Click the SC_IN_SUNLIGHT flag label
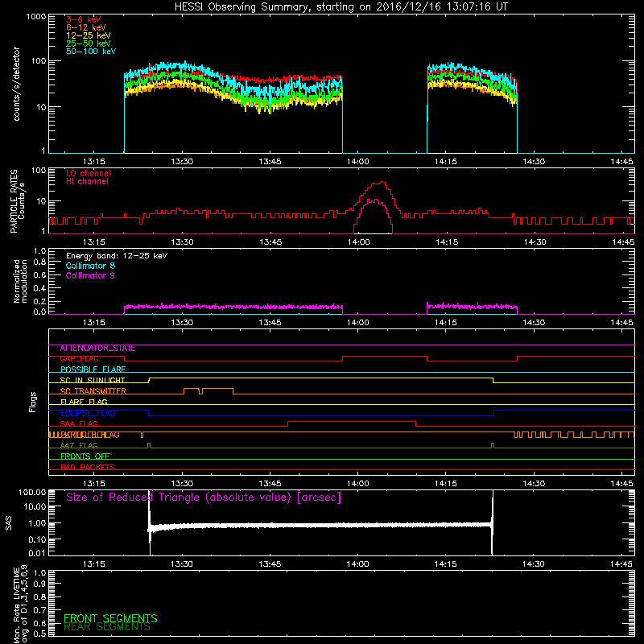 [x=93, y=380]
